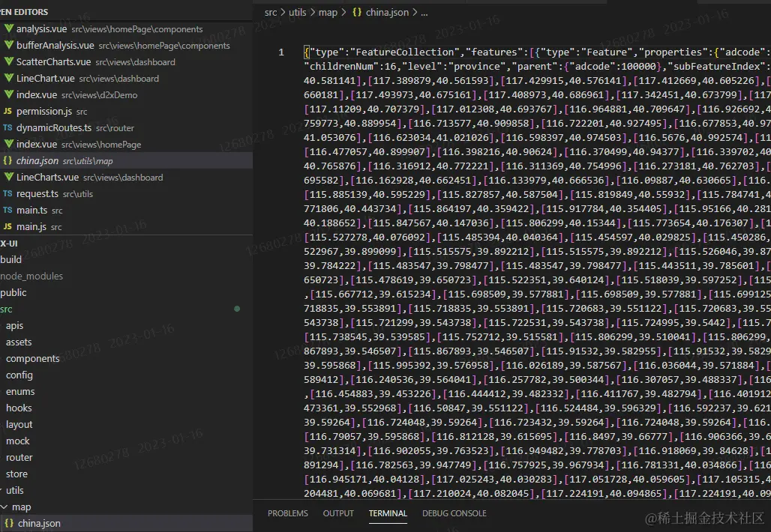The height and width of the screenshot is (532, 771).
Task: Click Vue icon of index.vue in d2xDemo
Action: (8, 94)
